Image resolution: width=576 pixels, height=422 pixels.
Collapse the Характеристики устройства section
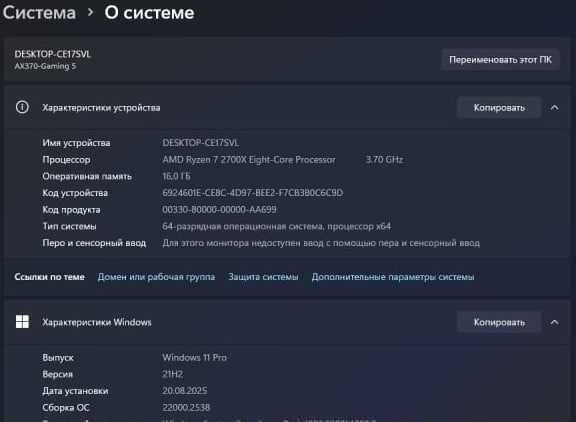[x=554, y=108]
